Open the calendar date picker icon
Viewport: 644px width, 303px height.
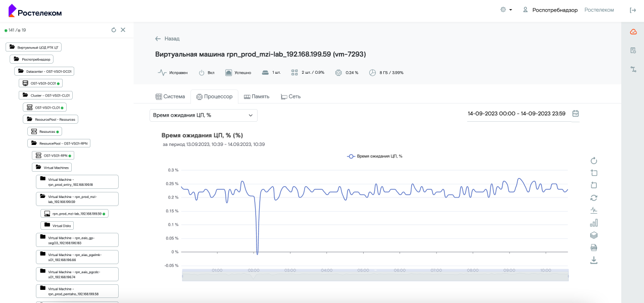click(x=575, y=114)
